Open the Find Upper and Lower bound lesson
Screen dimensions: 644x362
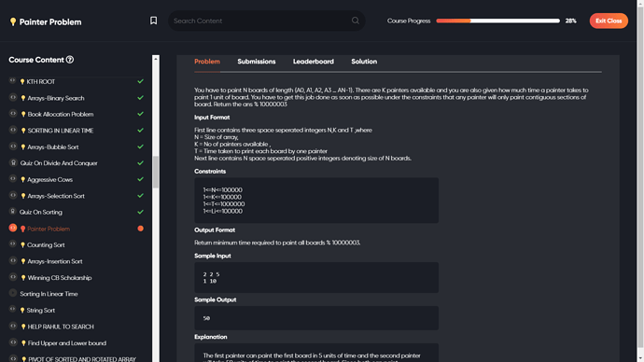point(67,343)
